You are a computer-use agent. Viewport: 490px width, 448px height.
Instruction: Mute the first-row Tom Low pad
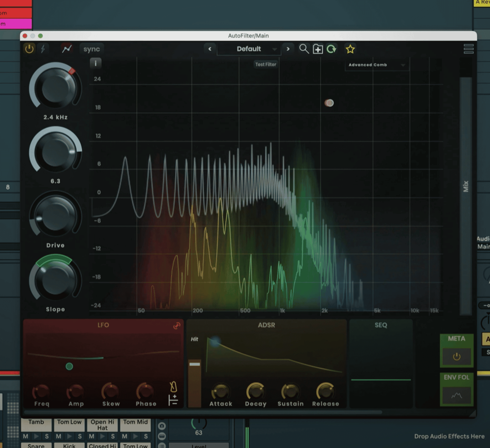(x=59, y=436)
